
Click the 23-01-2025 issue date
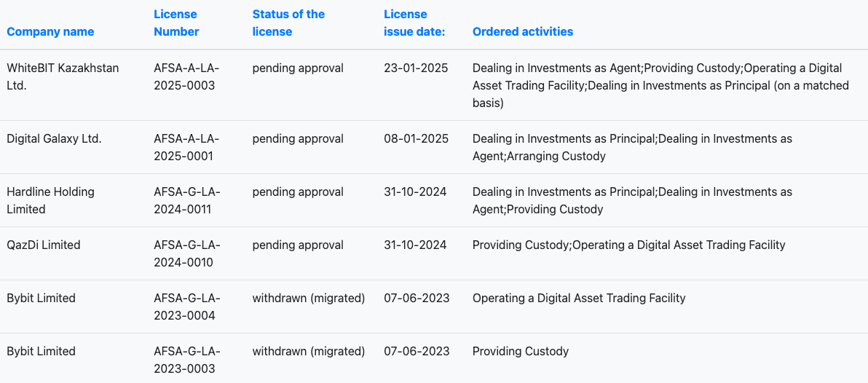click(416, 68)
